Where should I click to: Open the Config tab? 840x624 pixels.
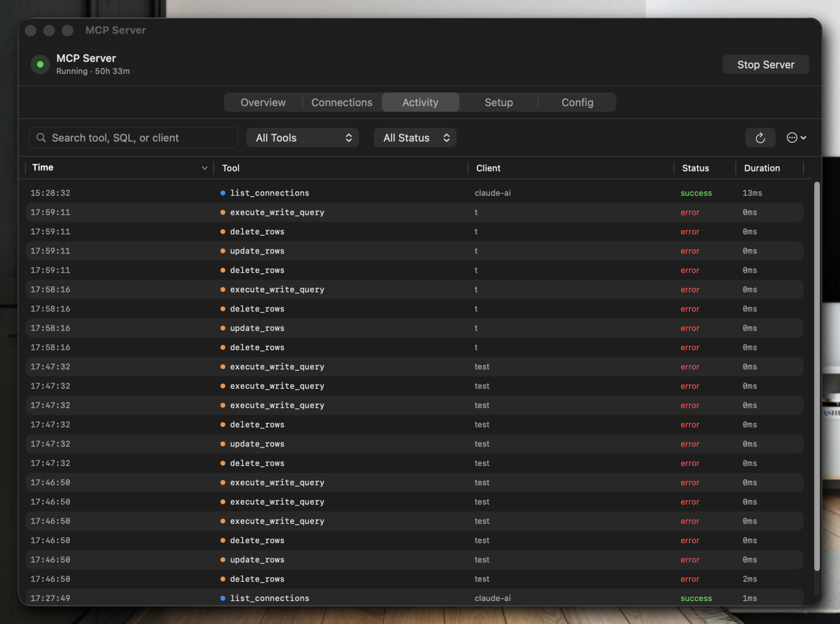[577, 102]
